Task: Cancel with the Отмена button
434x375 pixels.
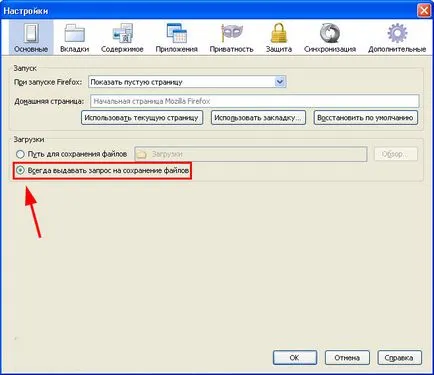Action: pos(347,358)
